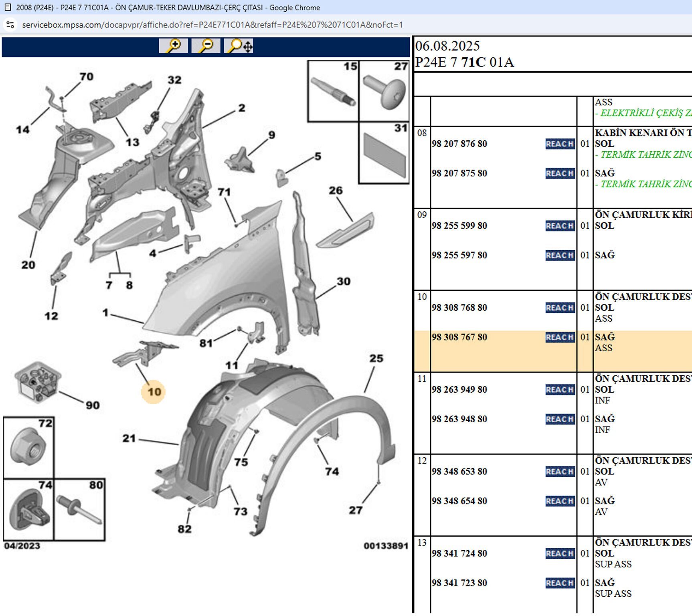Click callout number 21 for wheel liner
The image size is (692, 616).
[x=129, y=438]
